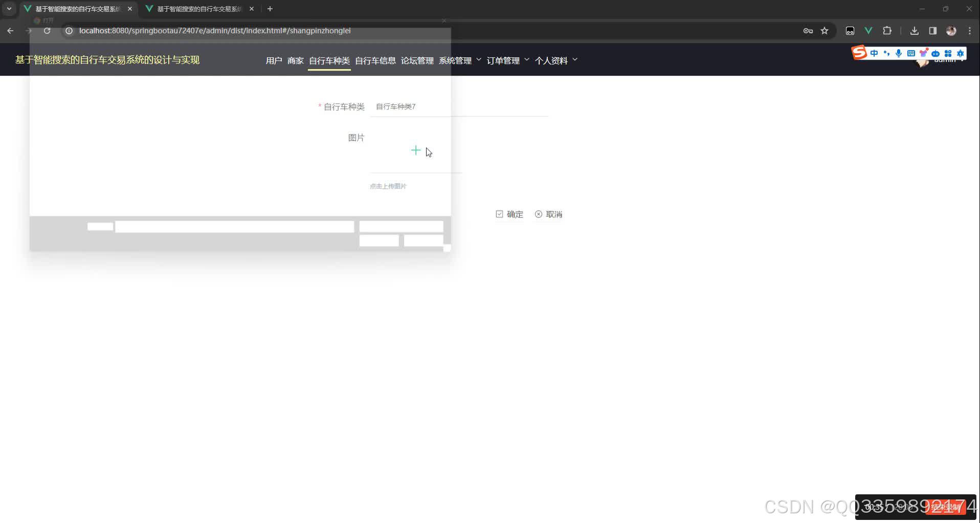Screen dimensions: 980x523
Task: Reload the page with the refresh icon
Action: point(47,31)
